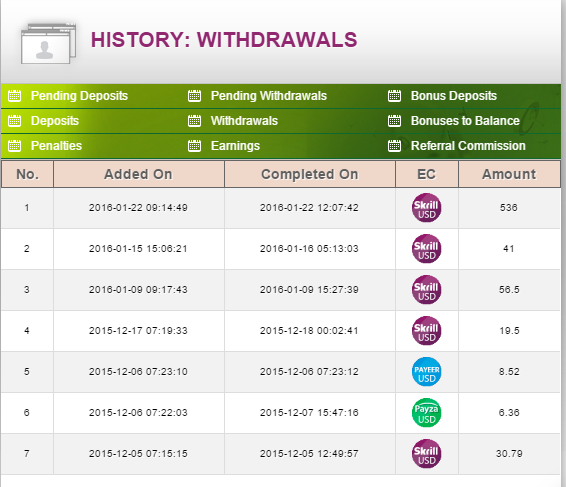This screenshot has width=566, height=487.
Task: Open the Withdrawals history link
Action: coord(244,121)
